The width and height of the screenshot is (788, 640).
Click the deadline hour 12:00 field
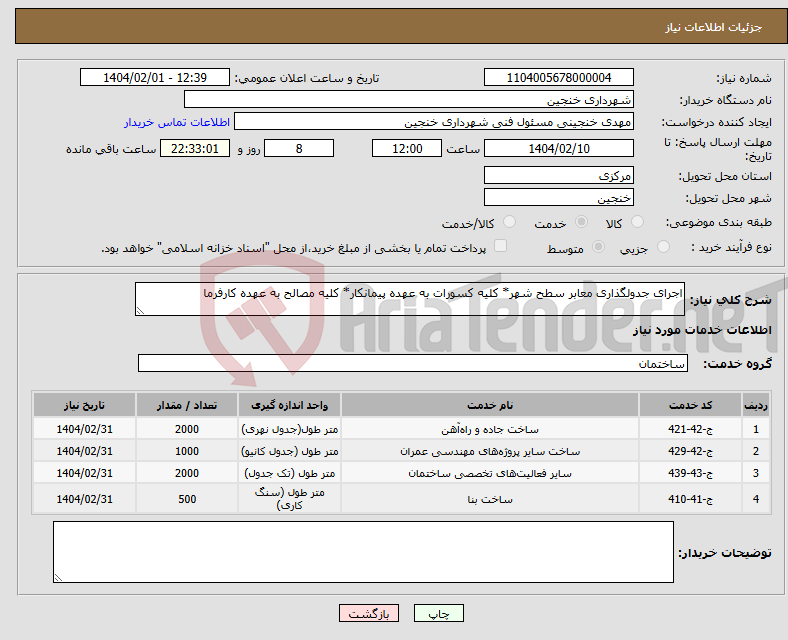tap(407, 148)
